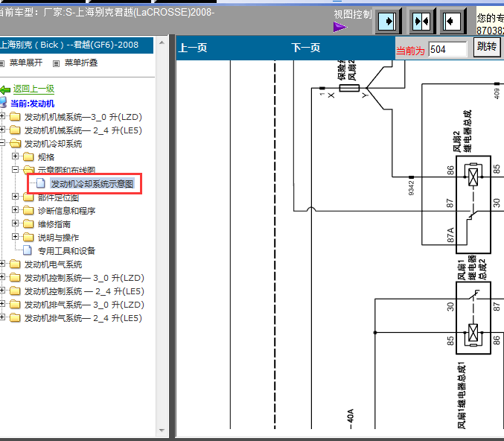Click 发动机机械系统— 2_4 升(LE5) label
Image resolution: width=504 pixels, height=441 pixels.
[83, 130]
